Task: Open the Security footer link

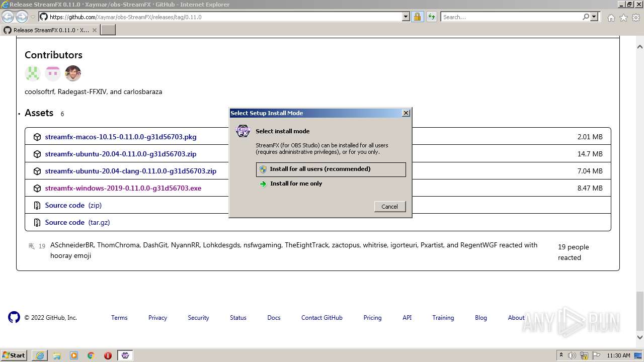Action: [198, 318]
